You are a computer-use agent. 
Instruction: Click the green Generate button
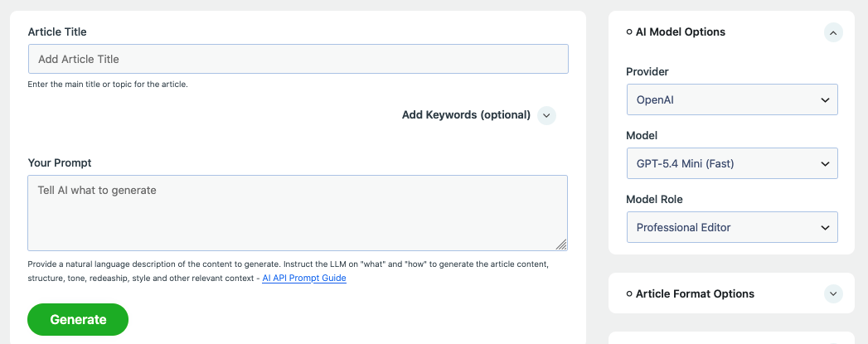point(78,320)
